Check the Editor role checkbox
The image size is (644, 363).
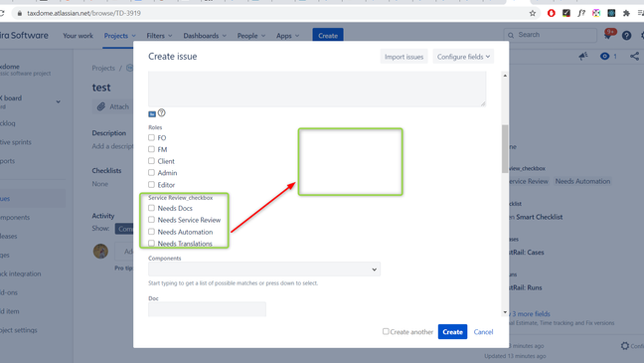151,185
